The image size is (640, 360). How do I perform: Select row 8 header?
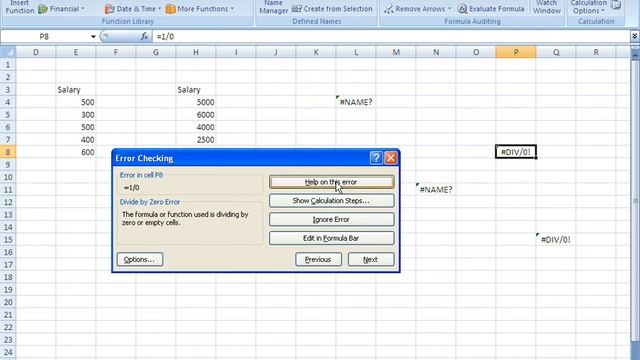[8, 152]
